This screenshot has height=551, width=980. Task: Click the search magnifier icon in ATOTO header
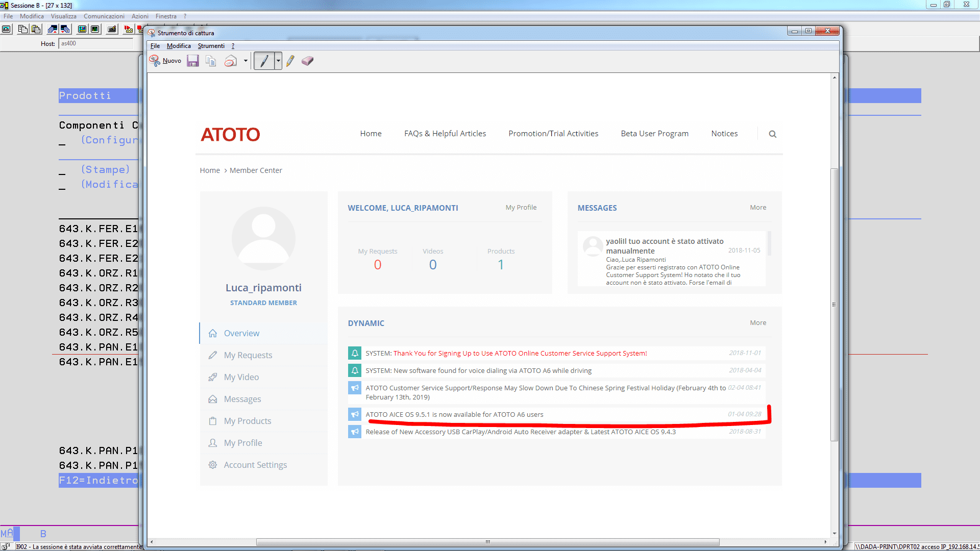[x=773, y=134]
